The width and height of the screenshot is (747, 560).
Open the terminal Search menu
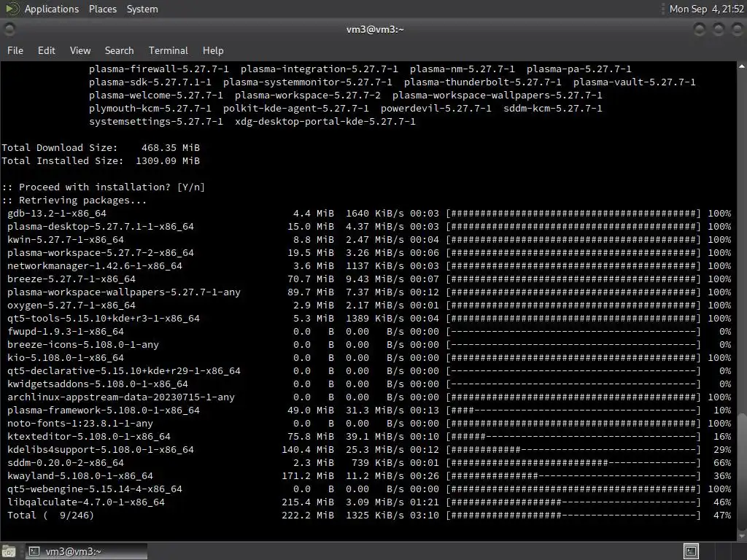point(119,50)
